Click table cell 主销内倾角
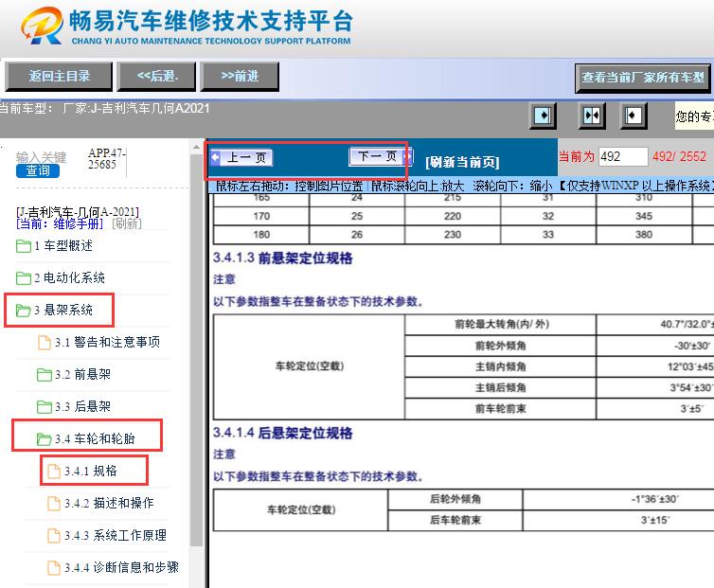Image resolution: width=714 pixels, height=588 pixels. [x=501, y=366]
